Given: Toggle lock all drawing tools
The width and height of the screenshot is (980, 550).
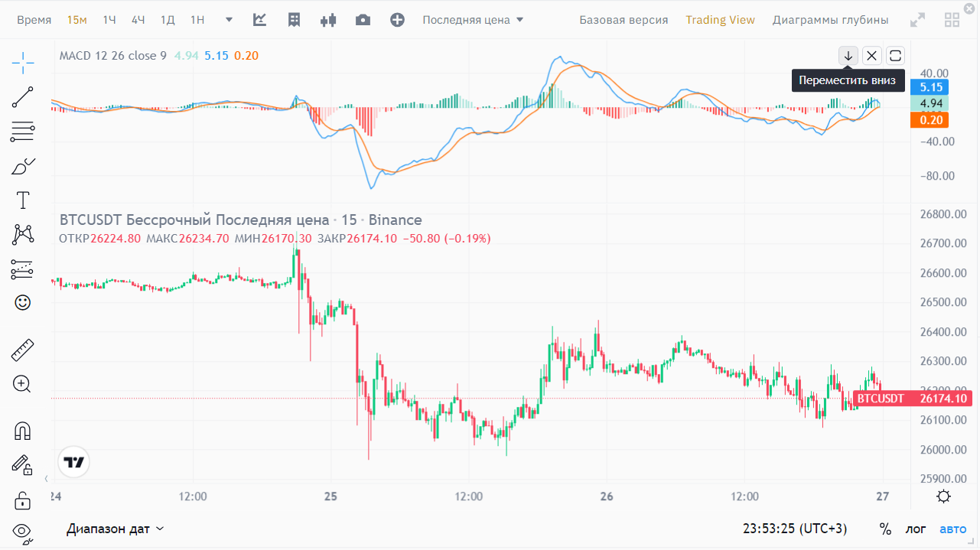Looking at the screenshot, I should (23, 501).
